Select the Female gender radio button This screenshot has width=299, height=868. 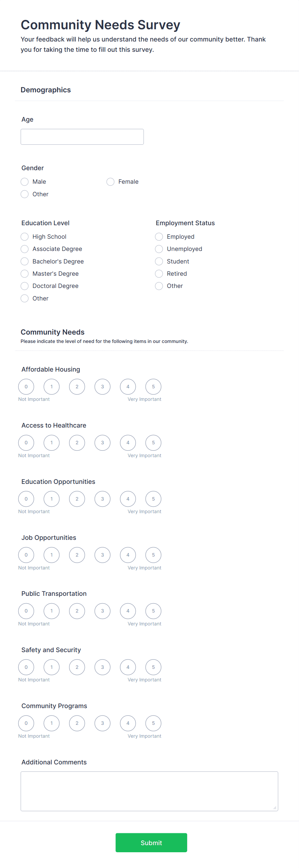coord(111,182)
